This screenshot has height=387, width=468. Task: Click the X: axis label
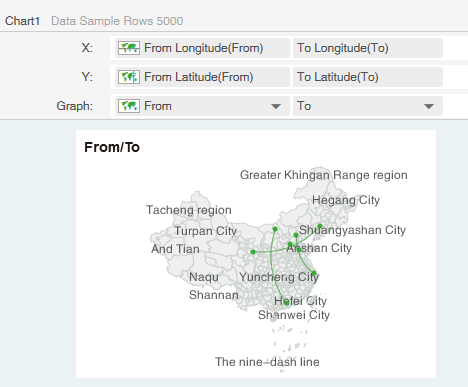[x=87, y=48]
